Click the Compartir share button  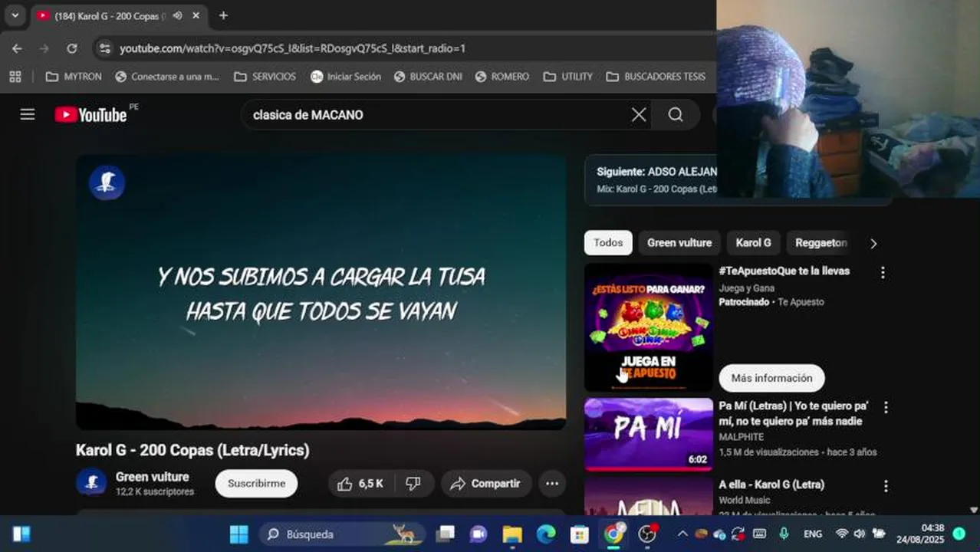tap(486, 484)
